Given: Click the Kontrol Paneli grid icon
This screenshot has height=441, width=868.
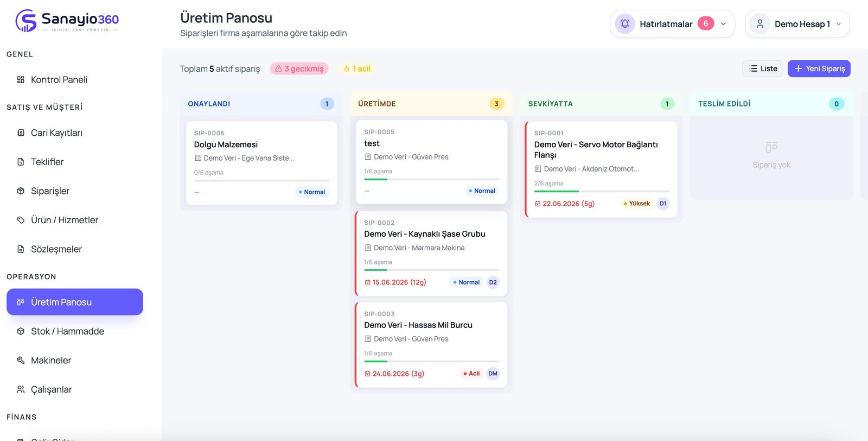Looking at the screenshot, I should pyautogui.click(x=21, y=80).
